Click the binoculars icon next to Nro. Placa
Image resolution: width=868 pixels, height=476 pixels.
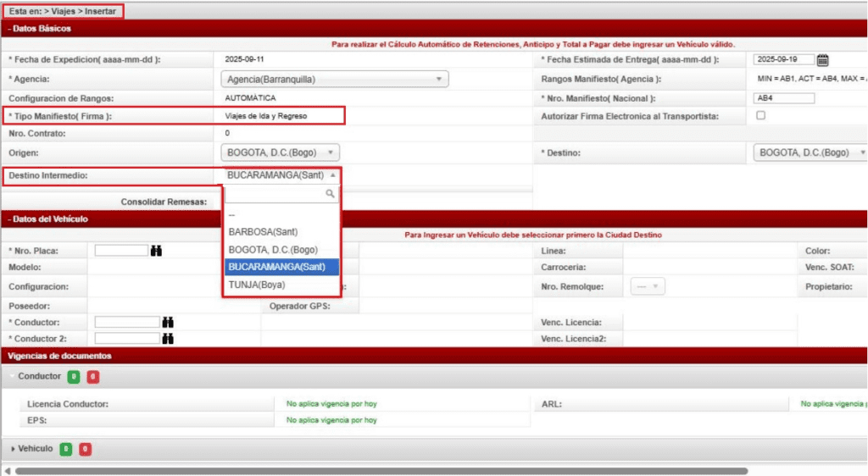click(156, 251)
